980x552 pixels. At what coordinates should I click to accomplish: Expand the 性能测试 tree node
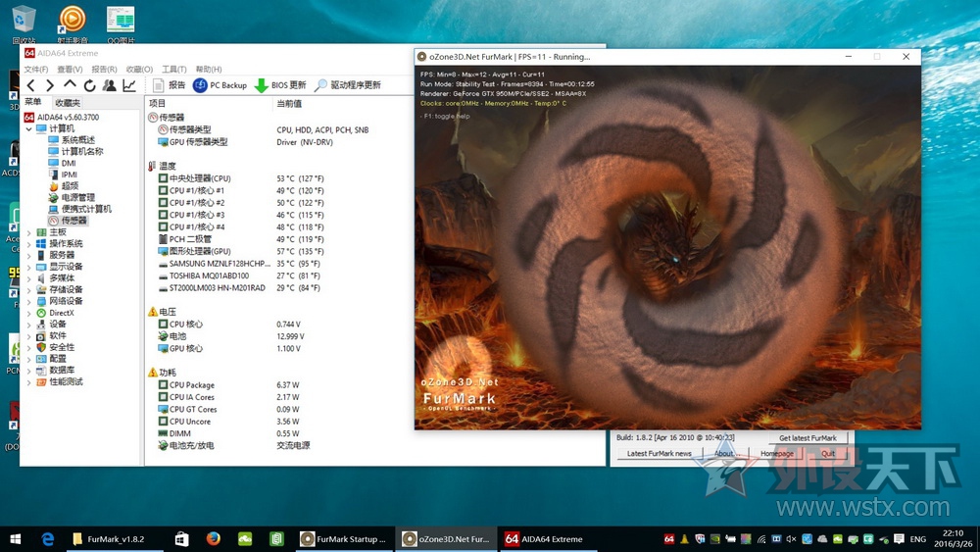28,382
